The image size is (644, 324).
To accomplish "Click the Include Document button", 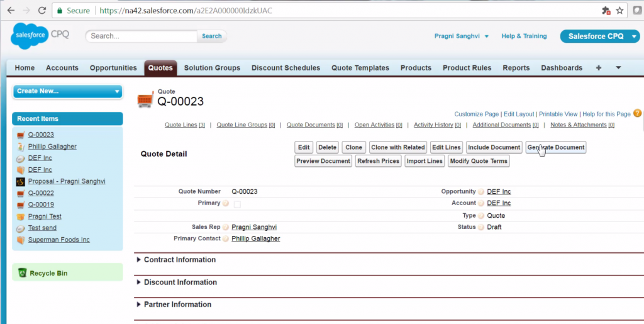I will point(494,147).
